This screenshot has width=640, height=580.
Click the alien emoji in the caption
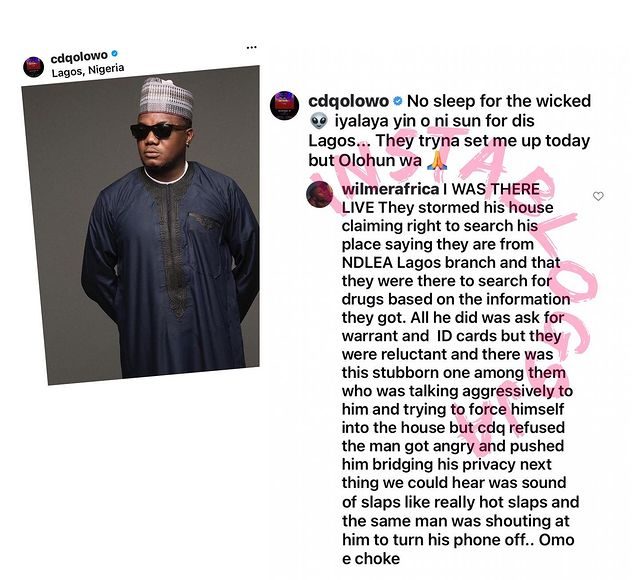[319, 121]
